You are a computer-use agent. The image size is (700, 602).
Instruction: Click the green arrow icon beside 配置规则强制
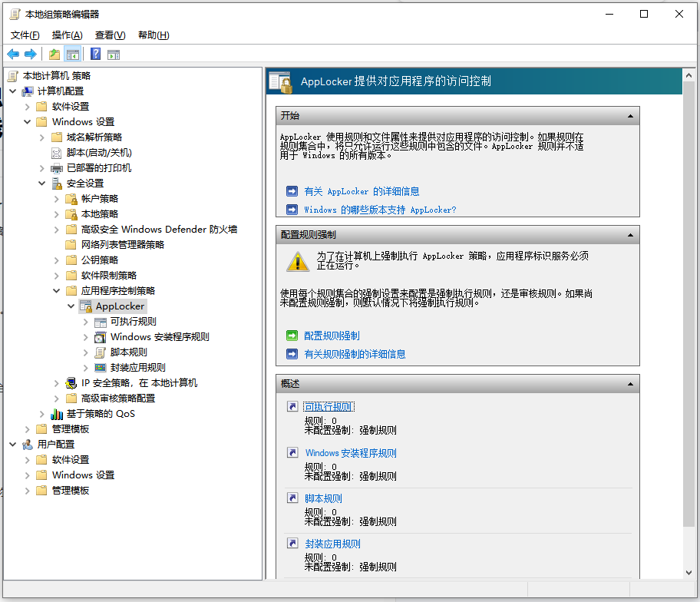292,336
